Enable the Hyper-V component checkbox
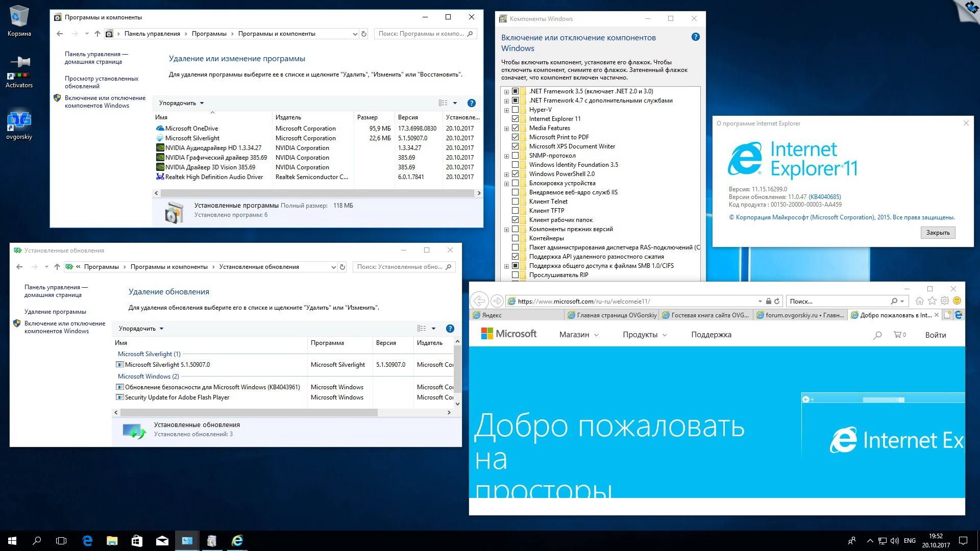Screen dimensions: 980x551 click(516, 109)
